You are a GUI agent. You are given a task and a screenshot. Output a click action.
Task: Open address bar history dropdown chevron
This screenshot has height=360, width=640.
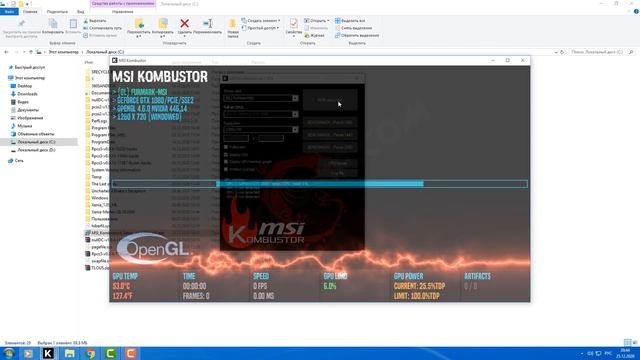coord(556,52)
